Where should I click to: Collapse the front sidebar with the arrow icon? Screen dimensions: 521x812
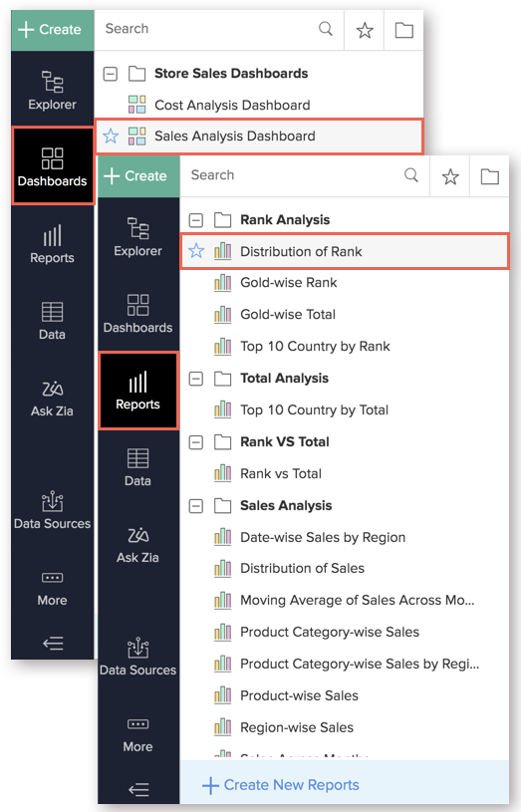[x=138, y=789]
